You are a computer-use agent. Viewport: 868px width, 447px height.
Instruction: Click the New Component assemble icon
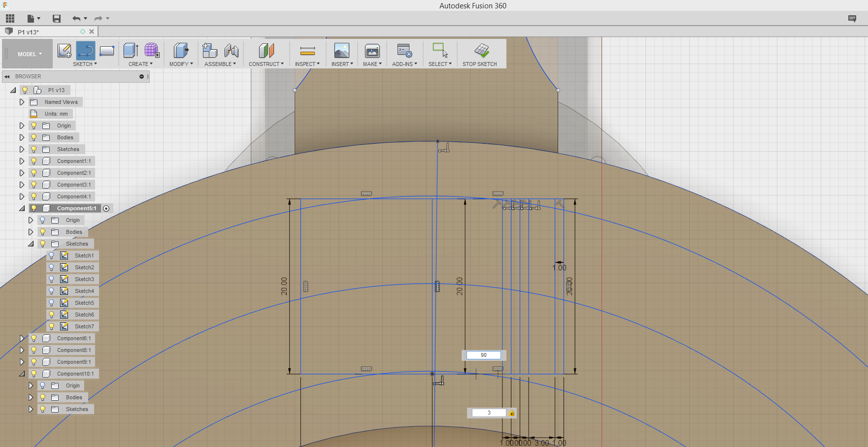click(210, 51)
